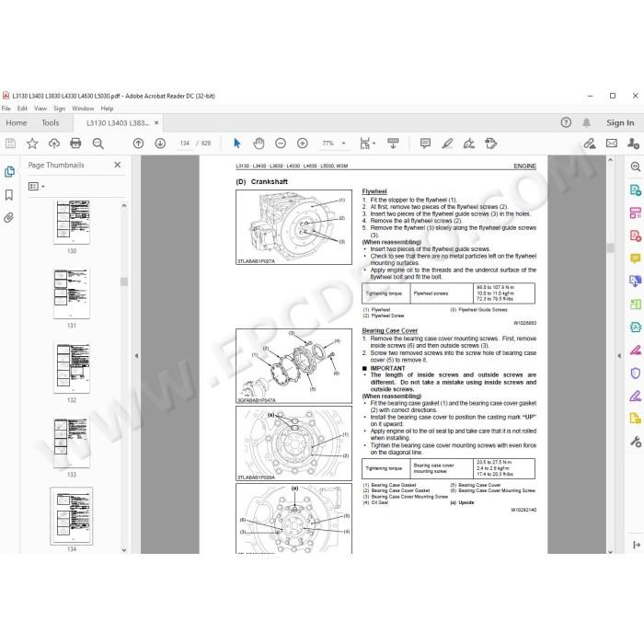Close the Page Thumbnails panel
The width and height of the screenshot is (644, 644).
tap(118, 165)
